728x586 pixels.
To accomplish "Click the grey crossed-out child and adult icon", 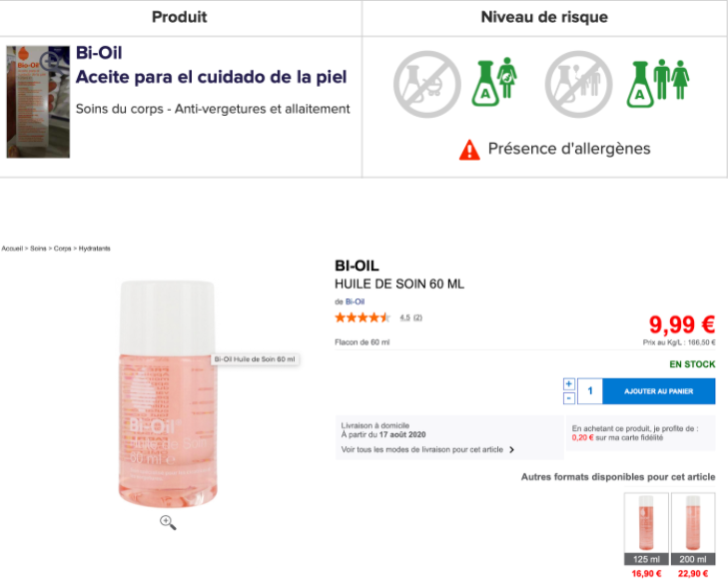I will [x=578, y=84].
